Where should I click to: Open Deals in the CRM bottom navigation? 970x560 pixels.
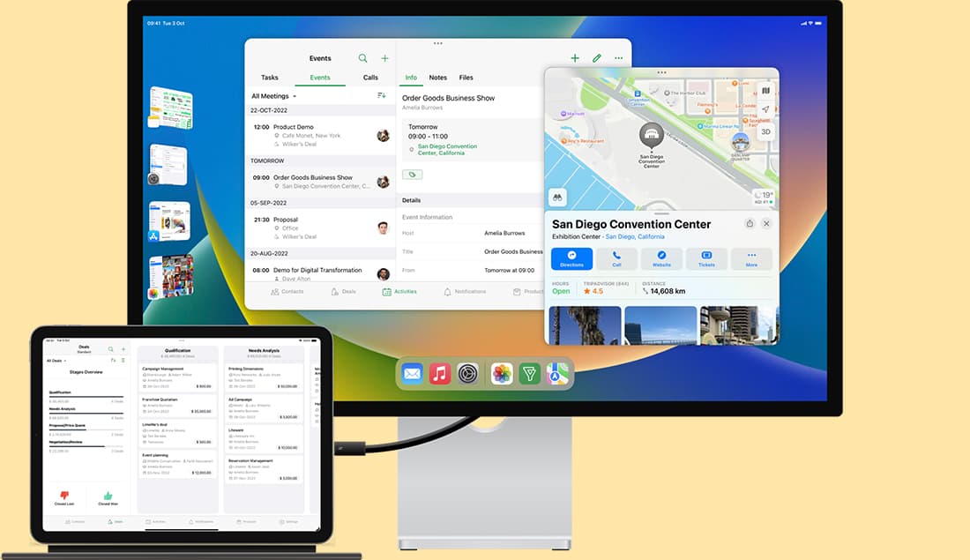pos(344,292)
